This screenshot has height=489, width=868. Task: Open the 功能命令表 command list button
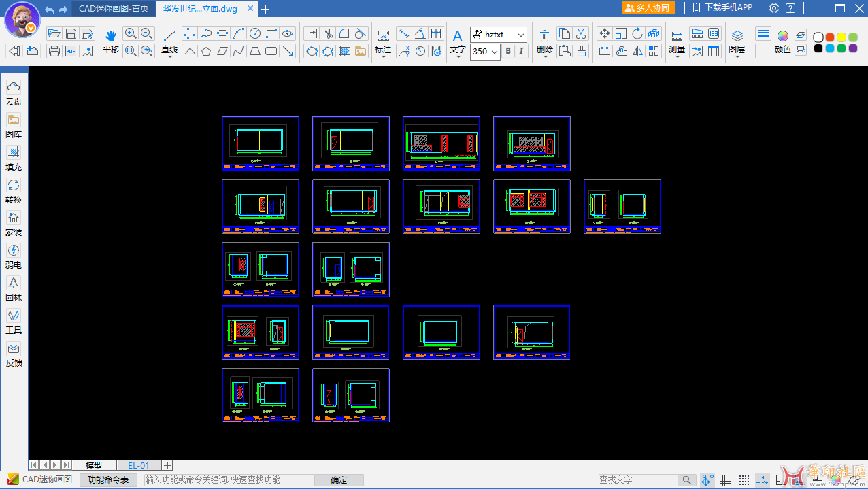point(108,480)
